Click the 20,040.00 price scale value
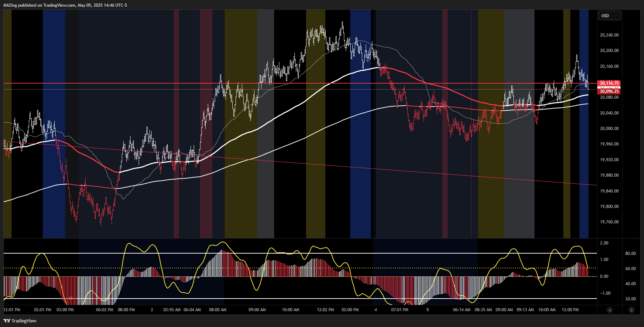Screen dimensions: 644x327 click(609, 113)
